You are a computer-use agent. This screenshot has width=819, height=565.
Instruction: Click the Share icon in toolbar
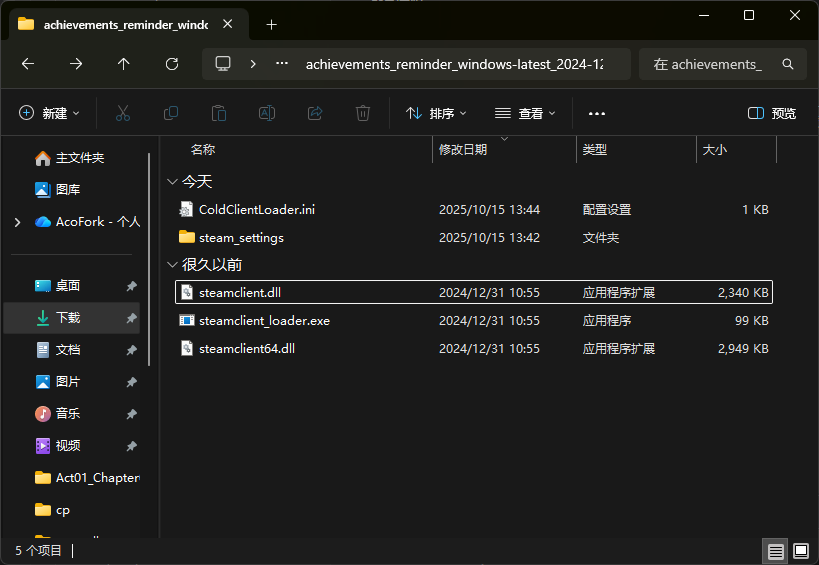(315, 113)
